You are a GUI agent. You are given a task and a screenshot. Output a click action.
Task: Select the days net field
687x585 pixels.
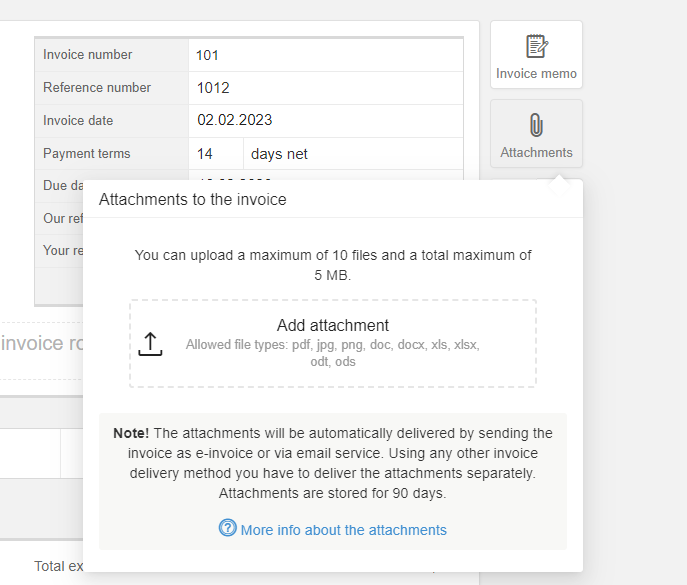[353, 154]
